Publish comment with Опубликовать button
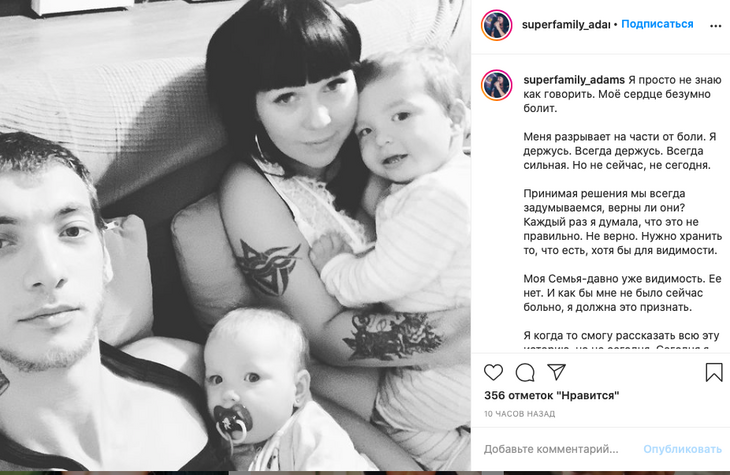 pos(683,449)
